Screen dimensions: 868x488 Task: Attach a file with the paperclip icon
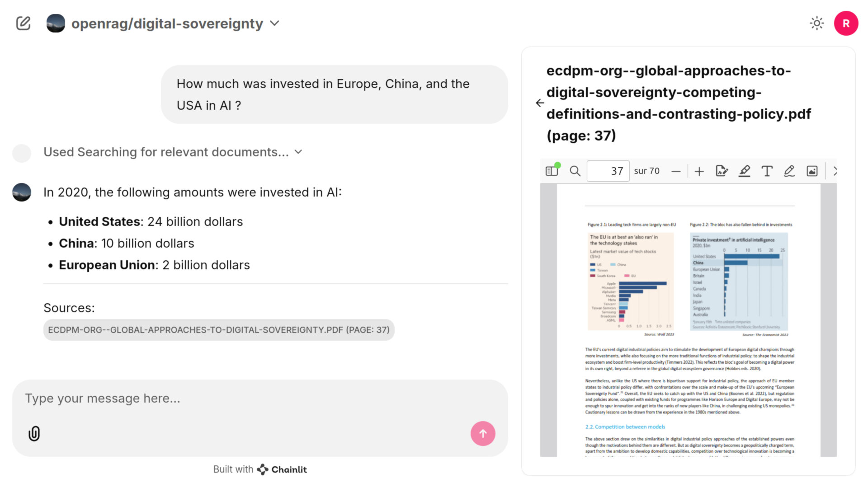[34, 434]
